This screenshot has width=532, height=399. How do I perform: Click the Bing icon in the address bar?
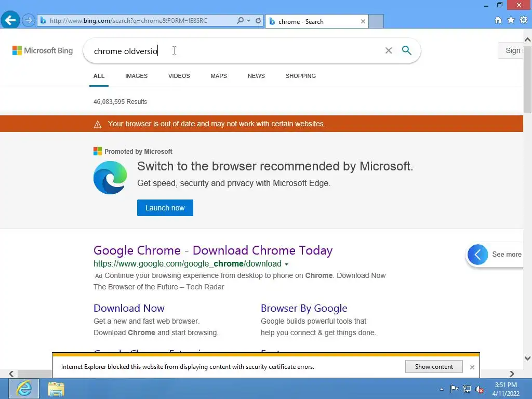pyautogui.click(x=43, y=21)
